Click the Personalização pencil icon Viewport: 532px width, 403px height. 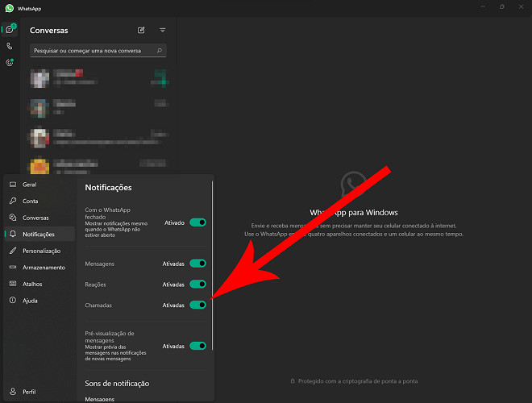pos(13,251)
